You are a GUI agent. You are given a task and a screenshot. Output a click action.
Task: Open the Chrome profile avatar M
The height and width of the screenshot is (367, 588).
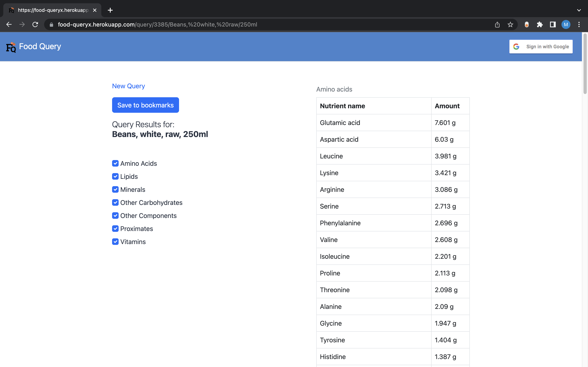(566, 24)
